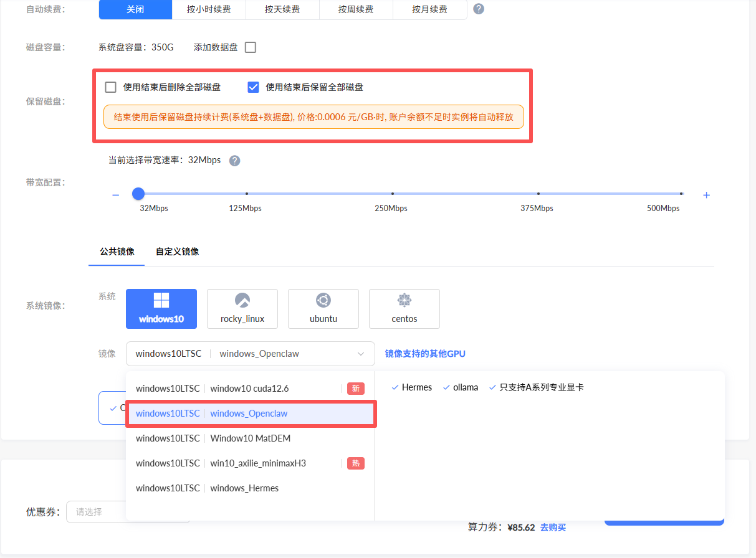Screen dimensions: 756x558
Task: Switch to 公共镜像 tab
Action: pos(117,252)
